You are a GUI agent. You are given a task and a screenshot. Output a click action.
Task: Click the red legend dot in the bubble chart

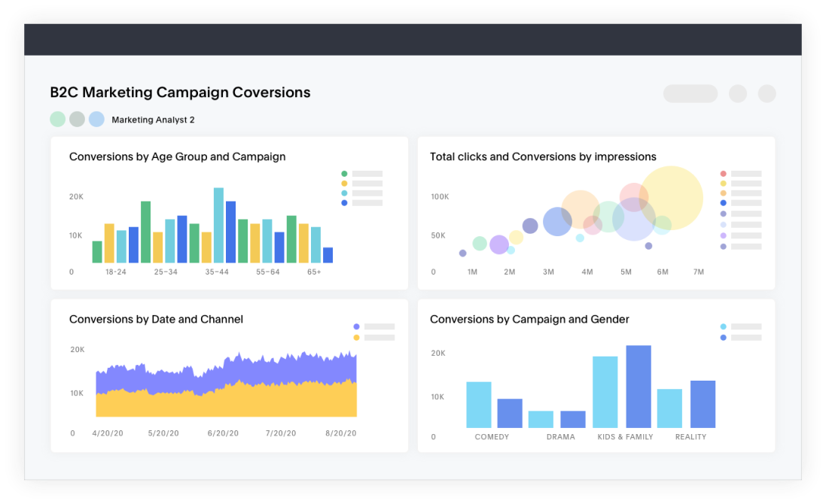tap(724, 174)
